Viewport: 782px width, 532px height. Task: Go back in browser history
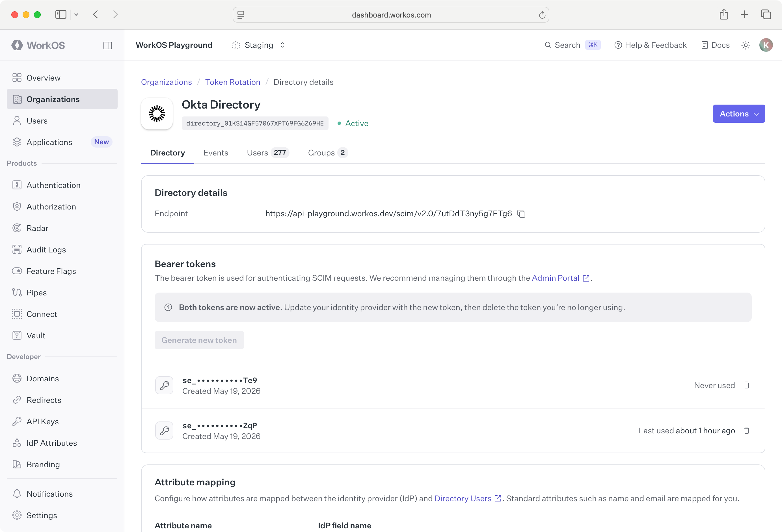tap(96, 14)
